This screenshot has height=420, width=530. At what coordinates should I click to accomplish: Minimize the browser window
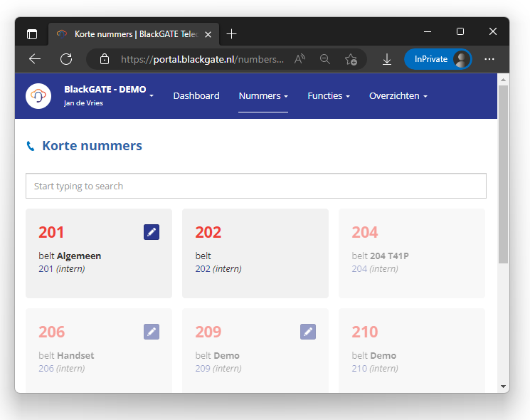click(428, 31)
